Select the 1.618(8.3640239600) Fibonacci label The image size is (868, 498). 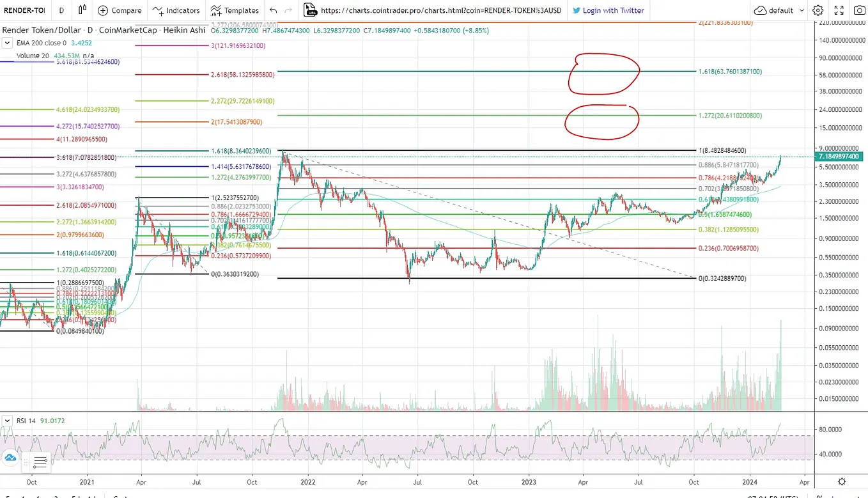(x=240, y=151)
